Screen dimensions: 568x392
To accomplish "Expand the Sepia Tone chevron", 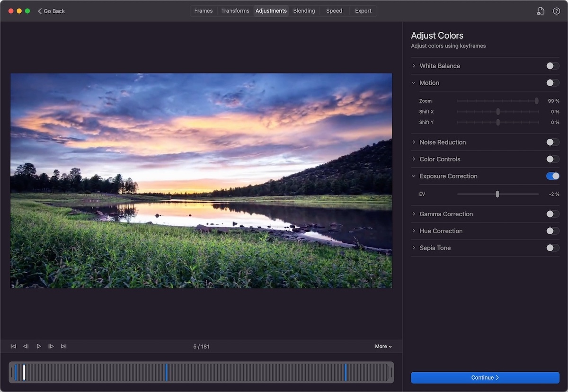I will click(x=414, y=248).
